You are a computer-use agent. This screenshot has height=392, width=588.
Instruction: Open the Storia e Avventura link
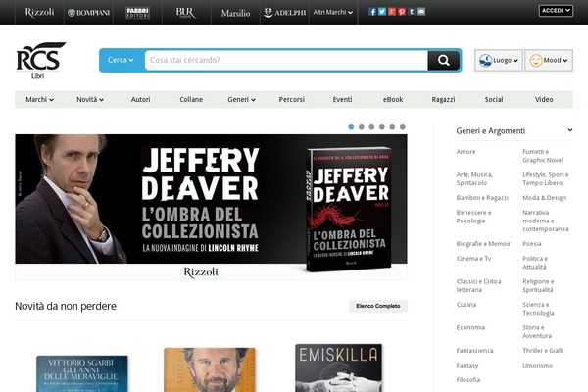pos(537,331)
